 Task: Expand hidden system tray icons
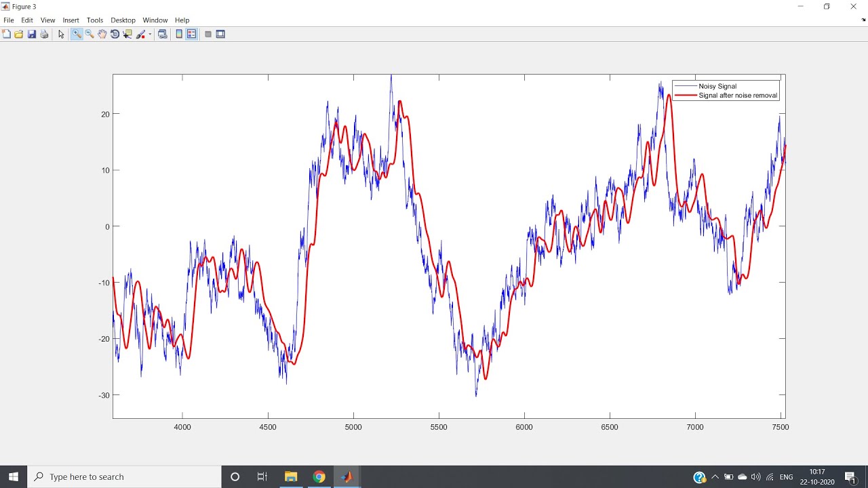[x=715, y=477]
